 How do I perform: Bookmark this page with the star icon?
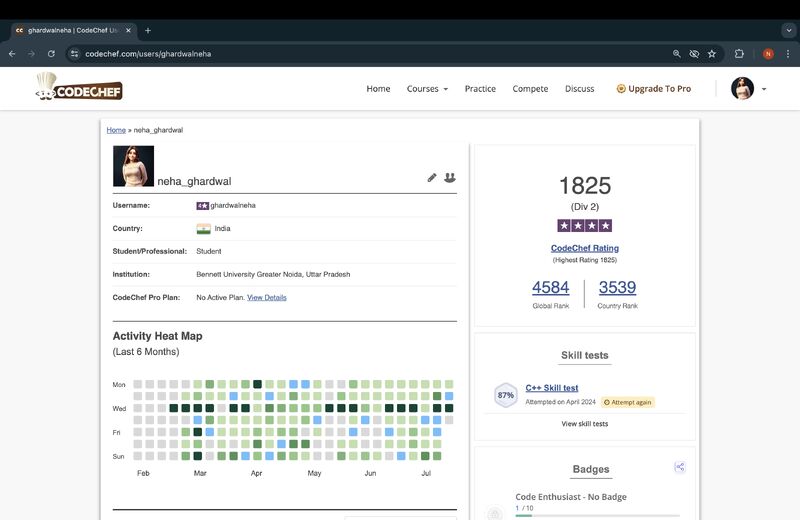coord(712,54)
